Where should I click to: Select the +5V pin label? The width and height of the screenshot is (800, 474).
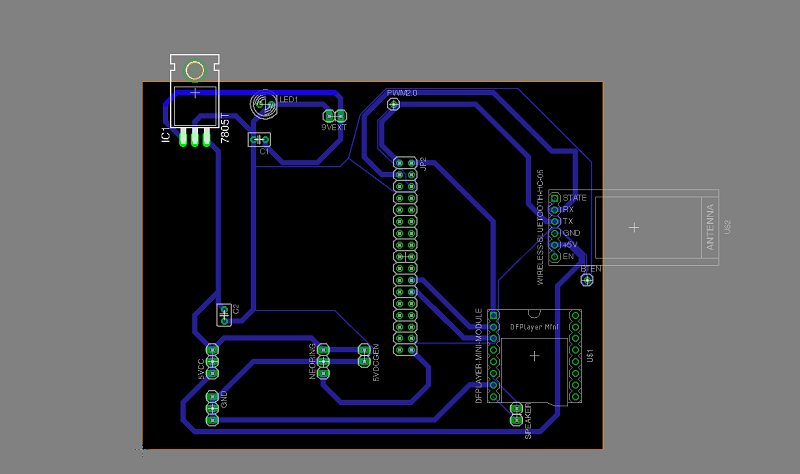[x=570, y=245]
